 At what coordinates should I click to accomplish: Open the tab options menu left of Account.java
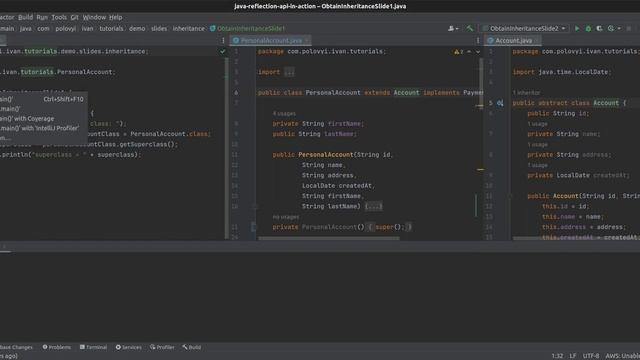[478, 40]
